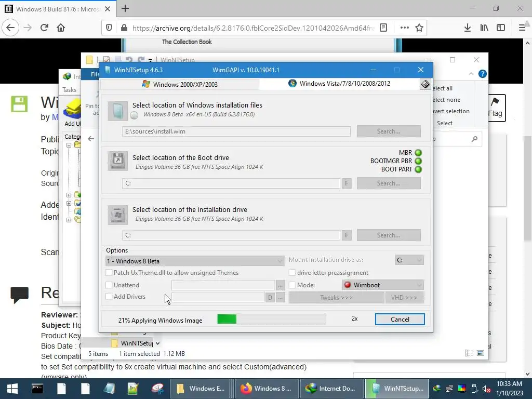
Task: Collapse the Explorer ribbon with the chevron
Action: coord(471,74)
